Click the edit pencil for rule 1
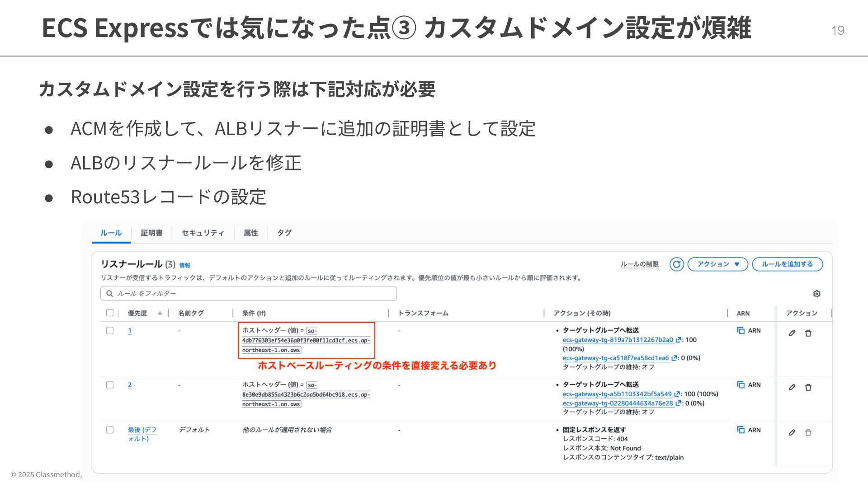This screenshot has width=868, height=488. tap(792, 333)
